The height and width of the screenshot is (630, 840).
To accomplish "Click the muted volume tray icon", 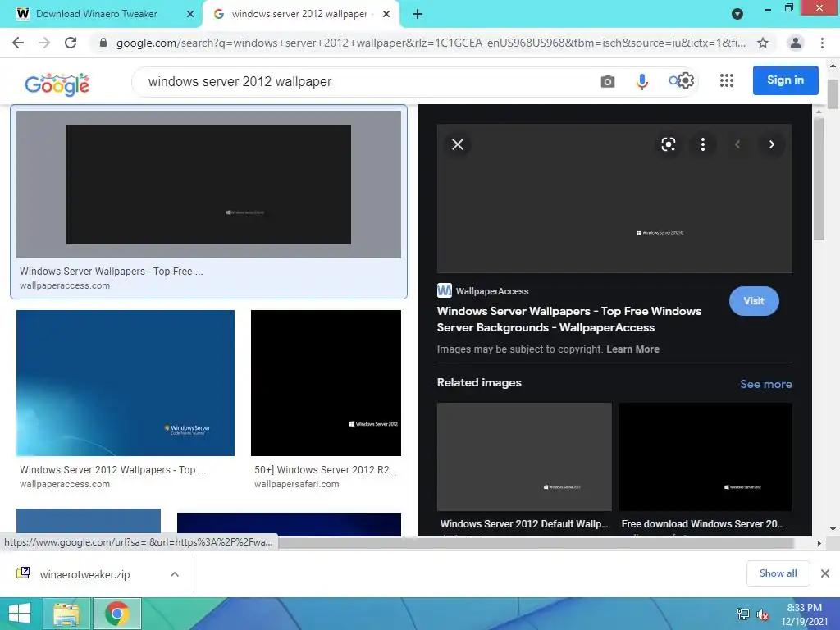I will tap(763, 614).
